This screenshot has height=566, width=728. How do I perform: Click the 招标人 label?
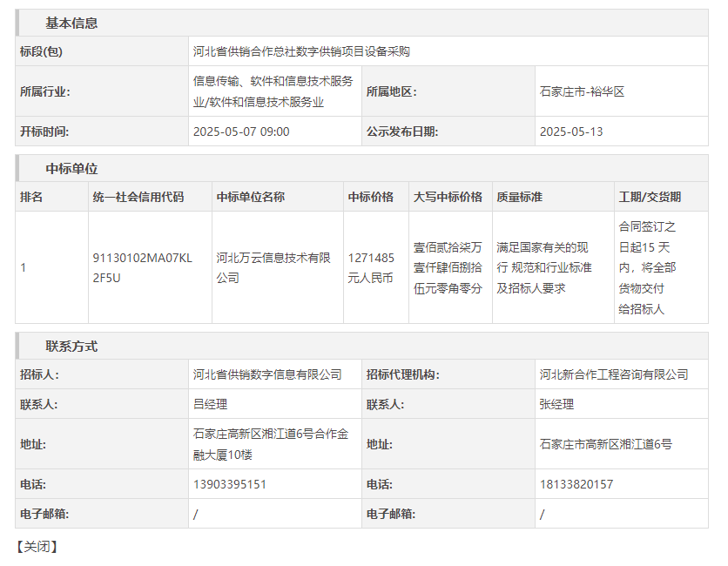click(39, 374)
